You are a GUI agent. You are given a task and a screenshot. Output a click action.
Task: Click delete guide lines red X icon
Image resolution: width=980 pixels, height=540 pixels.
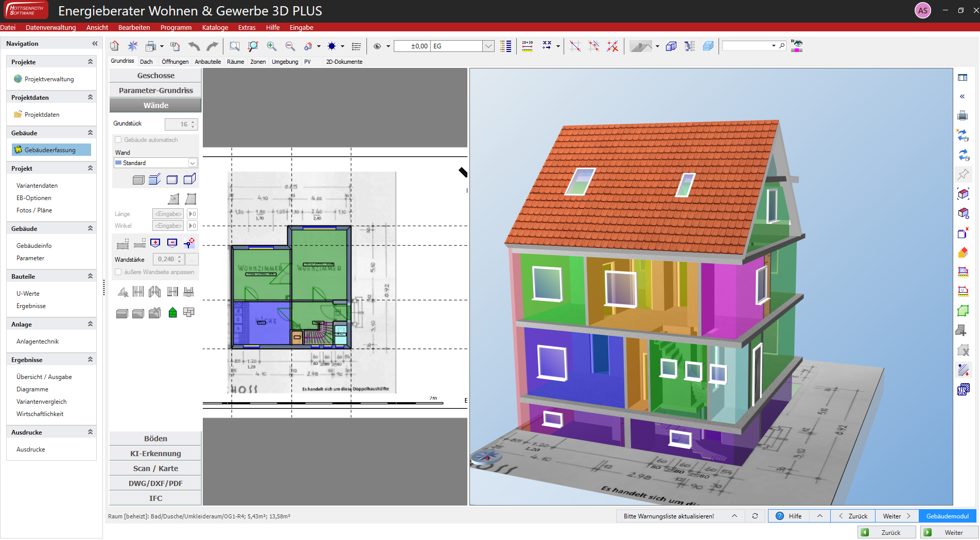tap(612, 46)
